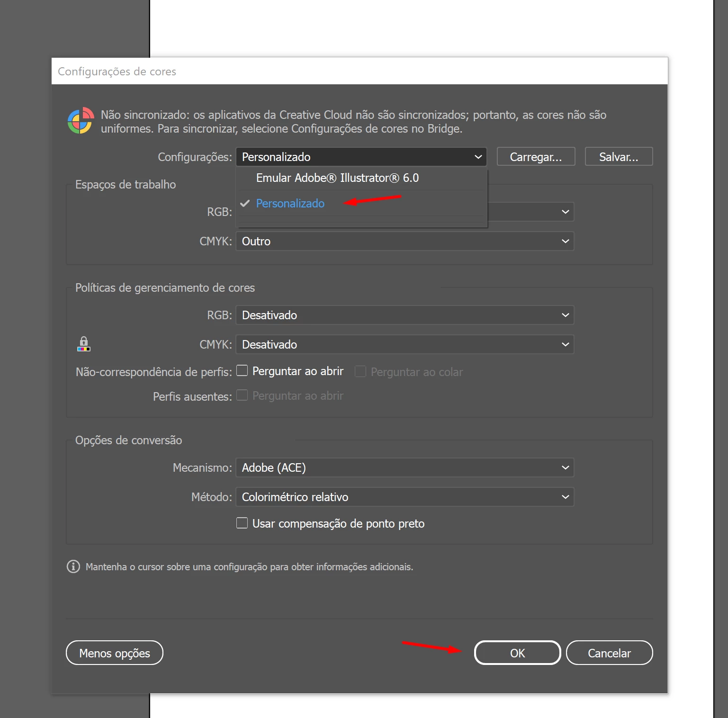Screen dimensions: 728x718
Task: Open the RGB working space dropdown
Action: pos(530,212)
